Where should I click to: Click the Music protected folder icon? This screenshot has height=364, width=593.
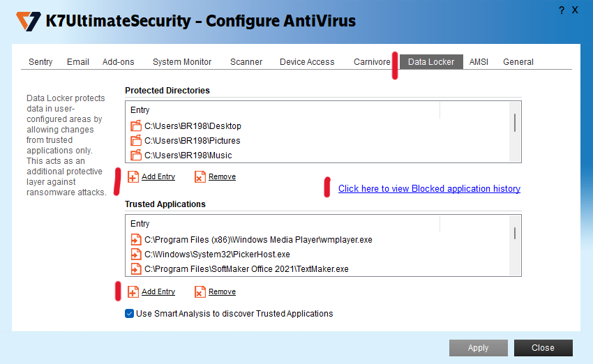click(x=136, y=156)
